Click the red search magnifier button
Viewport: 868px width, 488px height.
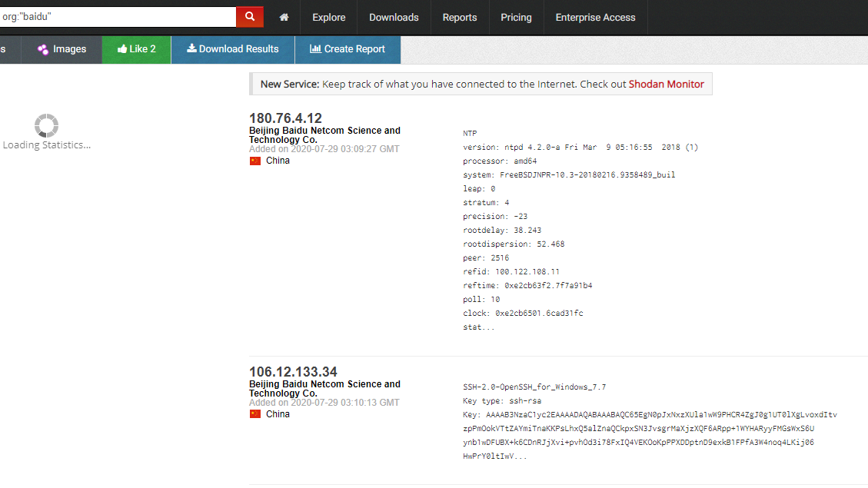250,17
